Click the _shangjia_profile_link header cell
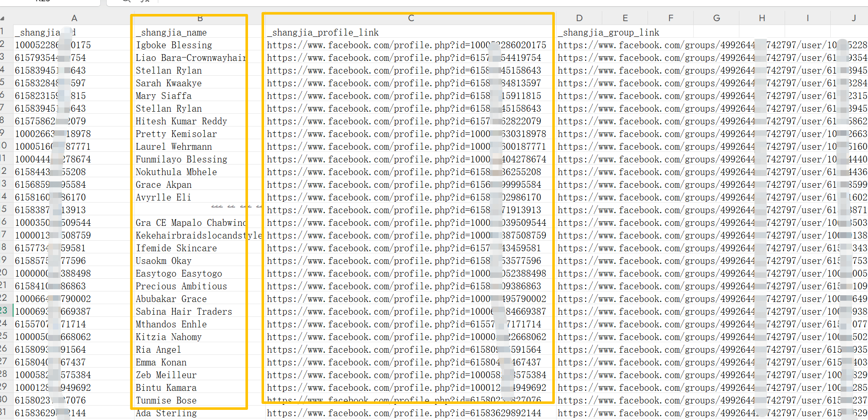The image size is (868, 420). (323, 33)
